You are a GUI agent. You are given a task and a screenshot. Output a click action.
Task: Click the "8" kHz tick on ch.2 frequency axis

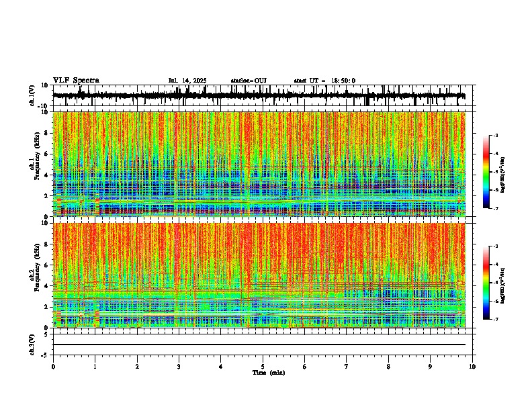(x=46, y=244)
